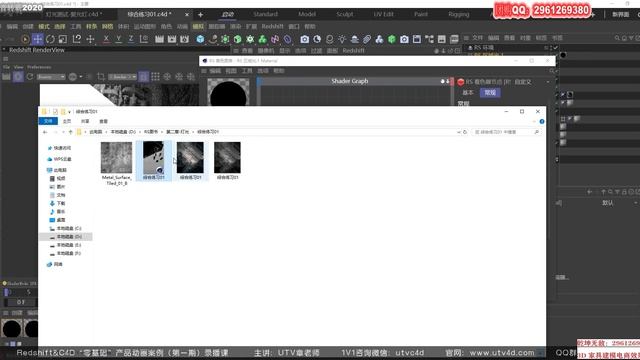Image resolution: width=640 pixels, height=360 pixels.
Task: Open quick access toolbar dropdown in Explorer title
Action: pyautogui.click(x=69, y=112)
